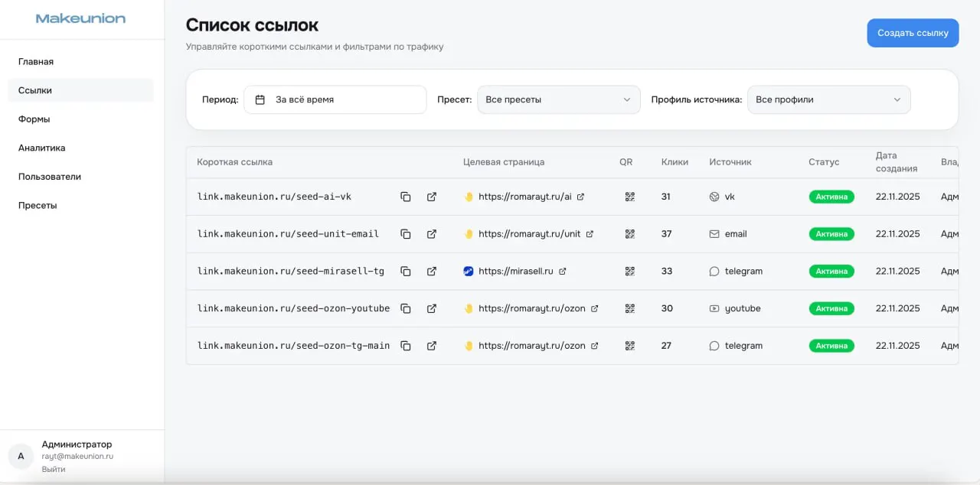Image resolution: width=980 pixels, height=485 pixels.
Task: Show QR code for seed-mirasell-tg link
Action: (x=630, y=272)
